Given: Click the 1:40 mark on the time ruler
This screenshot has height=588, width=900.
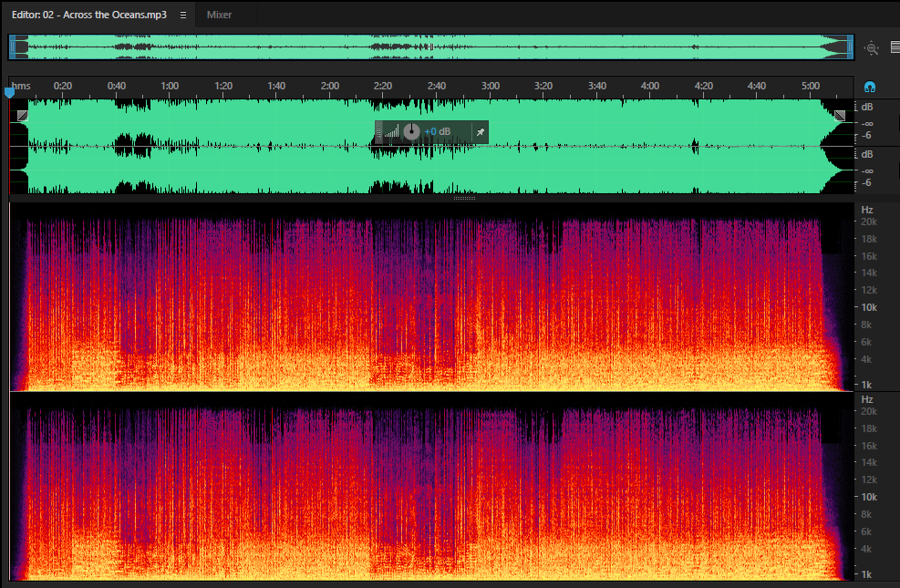Looking at the screenshot, I should pos(276,86).
